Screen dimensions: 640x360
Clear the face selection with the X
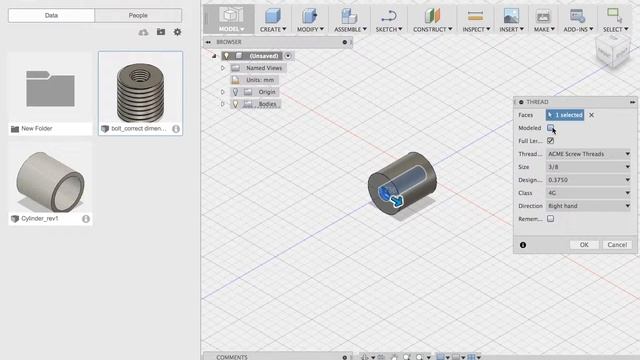[591, 115]
